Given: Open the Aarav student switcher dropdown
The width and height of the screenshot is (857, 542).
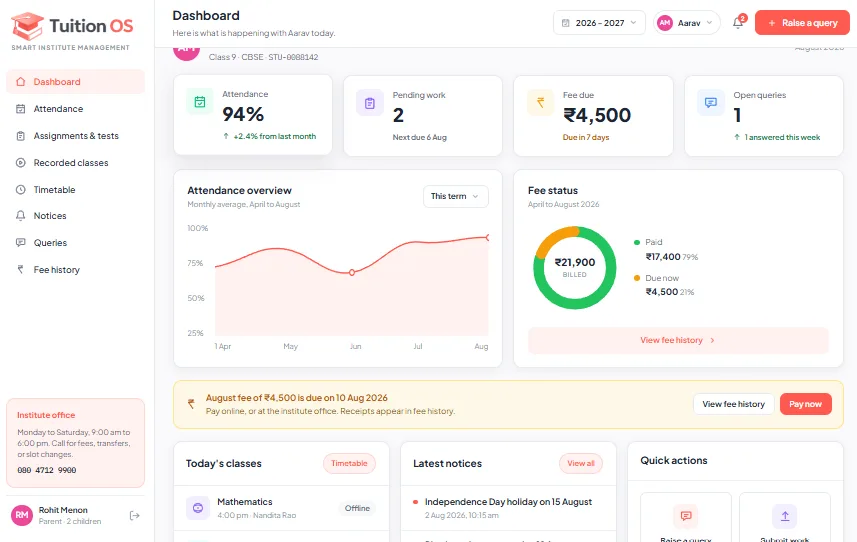Looking at the screenshot, I should point(687,23).
